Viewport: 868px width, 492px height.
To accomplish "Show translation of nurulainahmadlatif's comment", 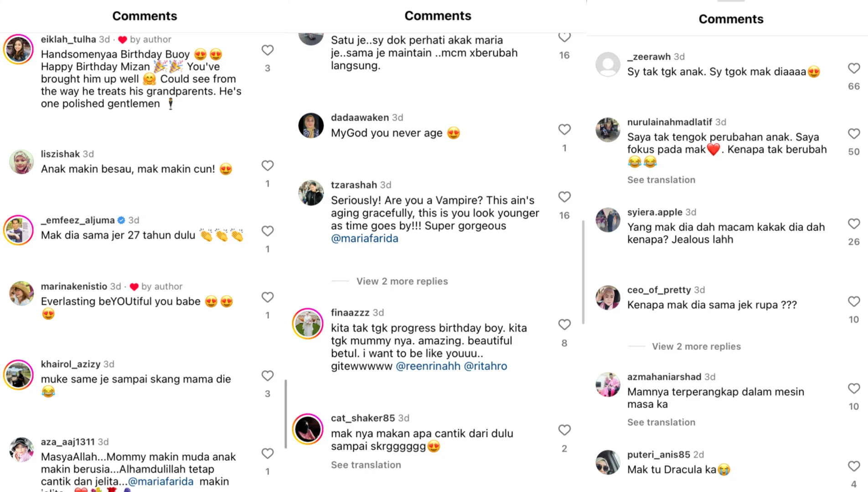I will coord(661,180).
